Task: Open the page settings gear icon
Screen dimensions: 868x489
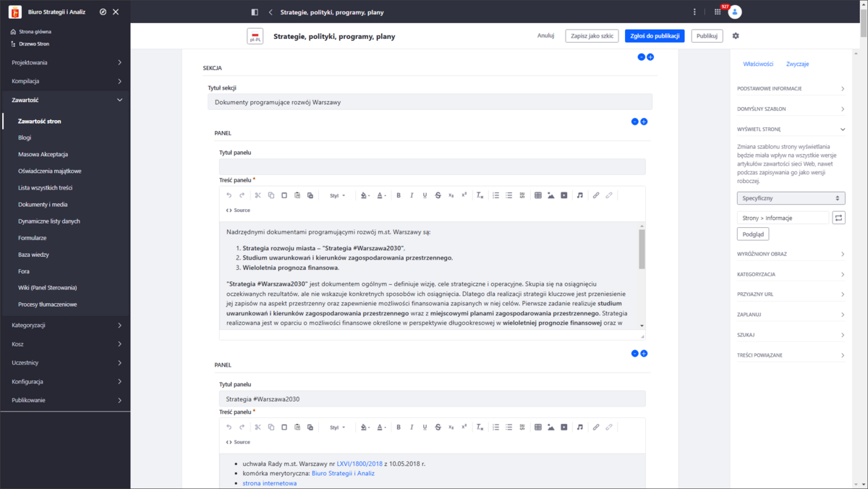Action: 736,36
